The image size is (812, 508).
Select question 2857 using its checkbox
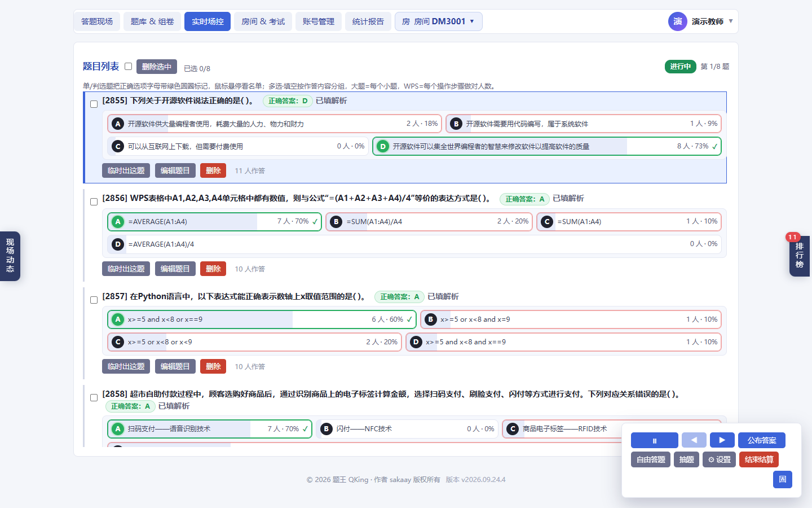[x=94, y=300]
